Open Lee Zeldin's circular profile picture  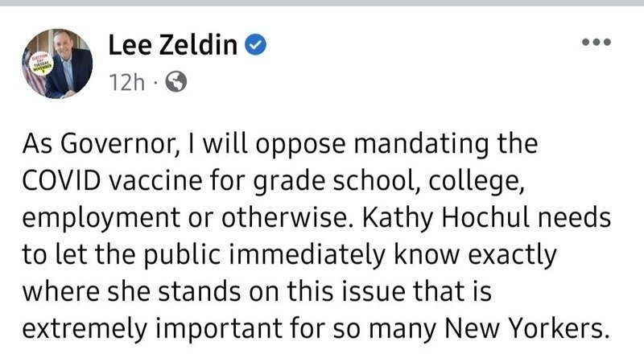point(57,64)
